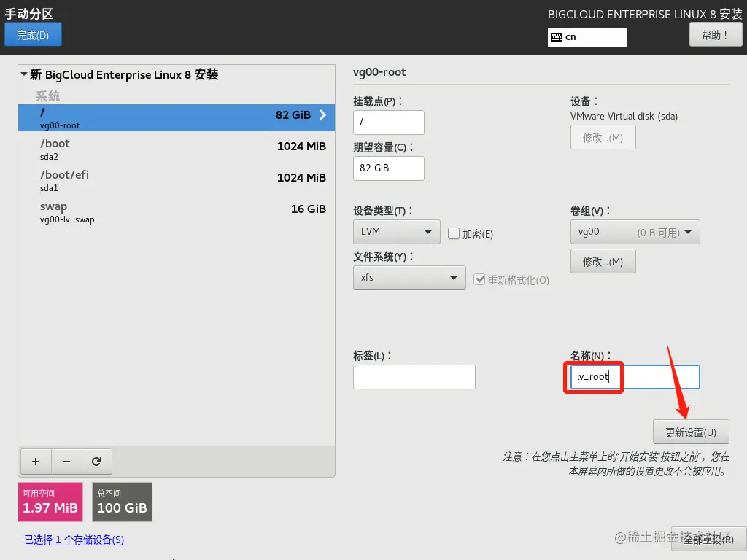Click the plus icon to add mount point
This screenshot has height=560, width=747.
coord(36,462)
